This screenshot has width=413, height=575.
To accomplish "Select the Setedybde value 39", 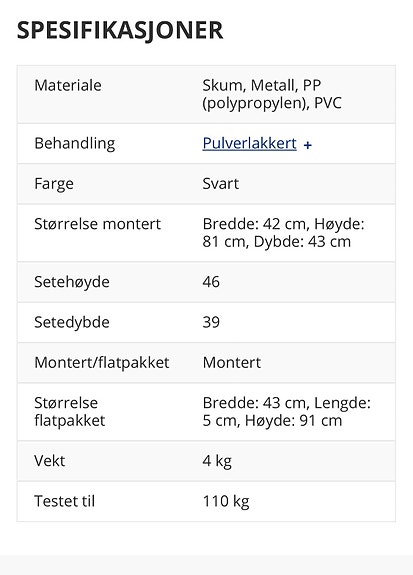I will [211, 322].
